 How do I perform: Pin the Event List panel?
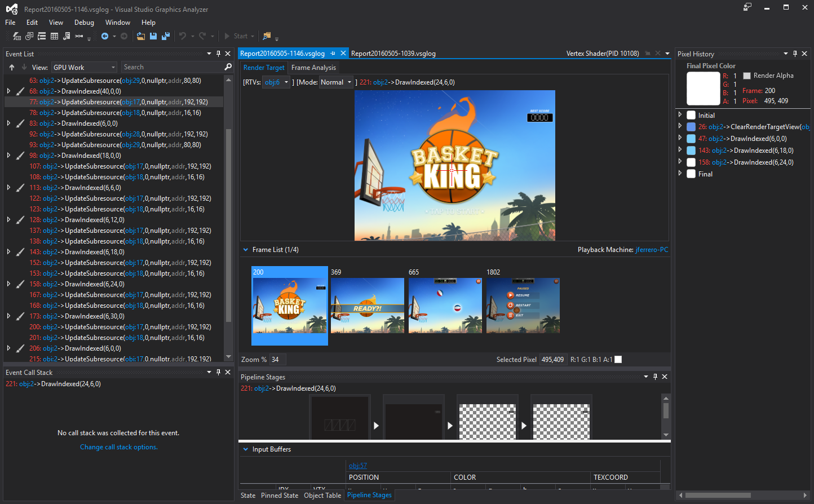(x=219, y=54)
